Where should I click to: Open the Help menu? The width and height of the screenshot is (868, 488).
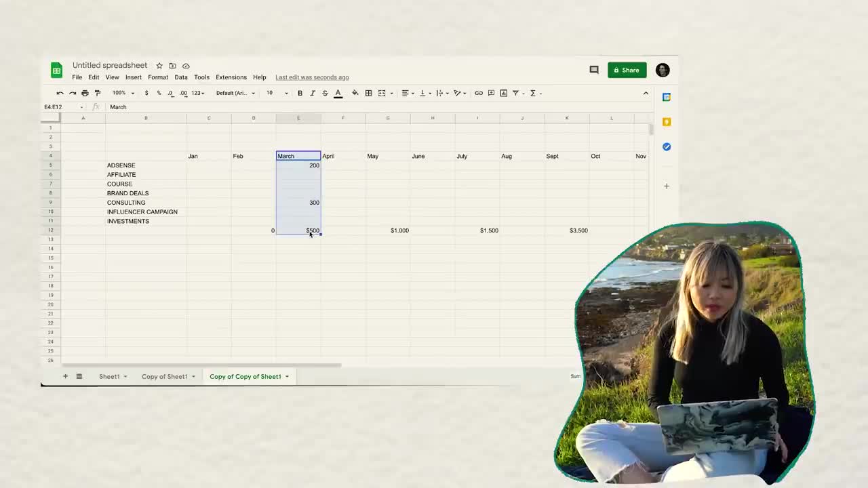point(260,77)
